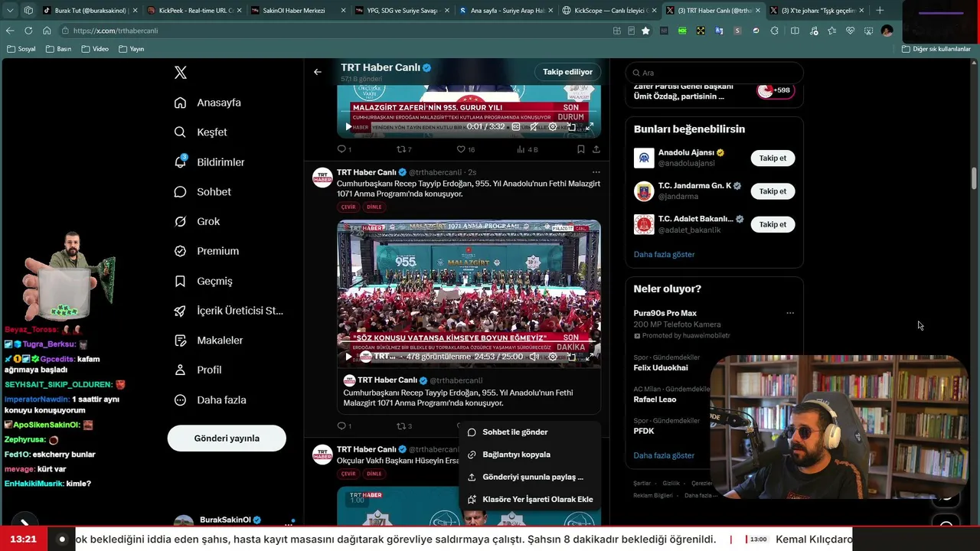This screenshot has height=551, width=980.
Task: Repost the top post with 7 reposts
Action: coord(403,149)
